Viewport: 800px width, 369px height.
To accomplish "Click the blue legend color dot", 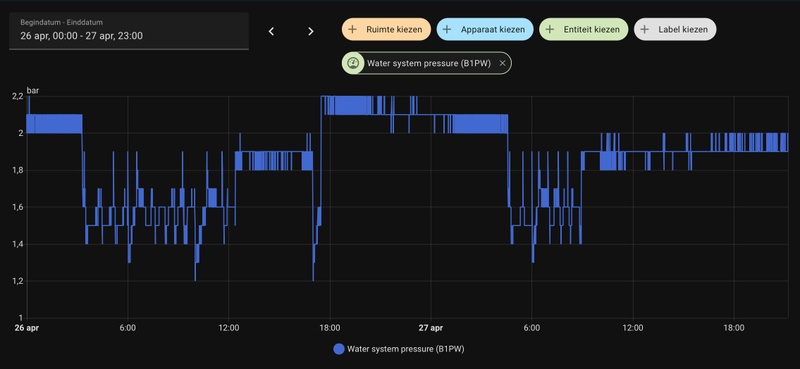I will pyautogui.click(x=339, y=349).
